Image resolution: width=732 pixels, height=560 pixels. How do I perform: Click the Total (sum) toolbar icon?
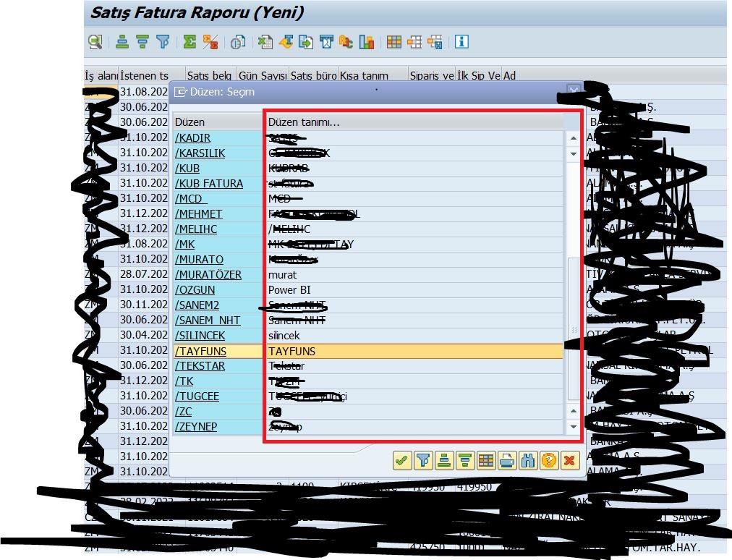(190, 42)
